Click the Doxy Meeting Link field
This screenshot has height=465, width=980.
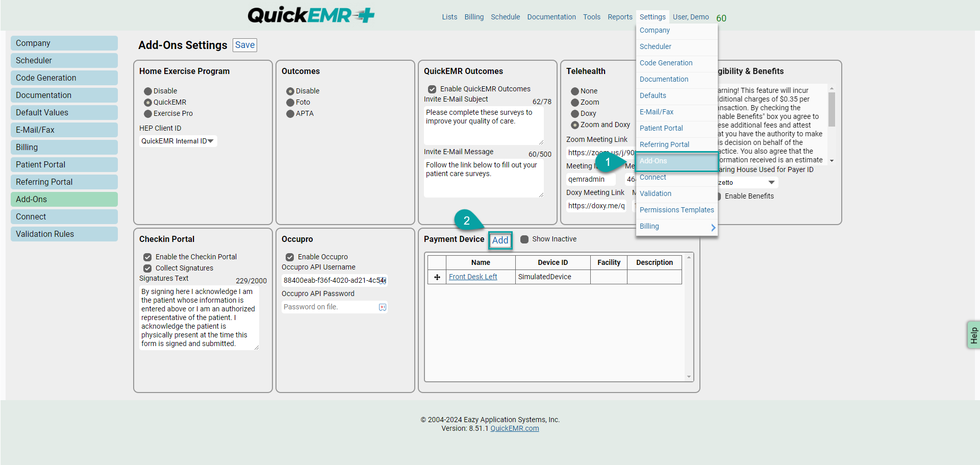click(597, 206)
